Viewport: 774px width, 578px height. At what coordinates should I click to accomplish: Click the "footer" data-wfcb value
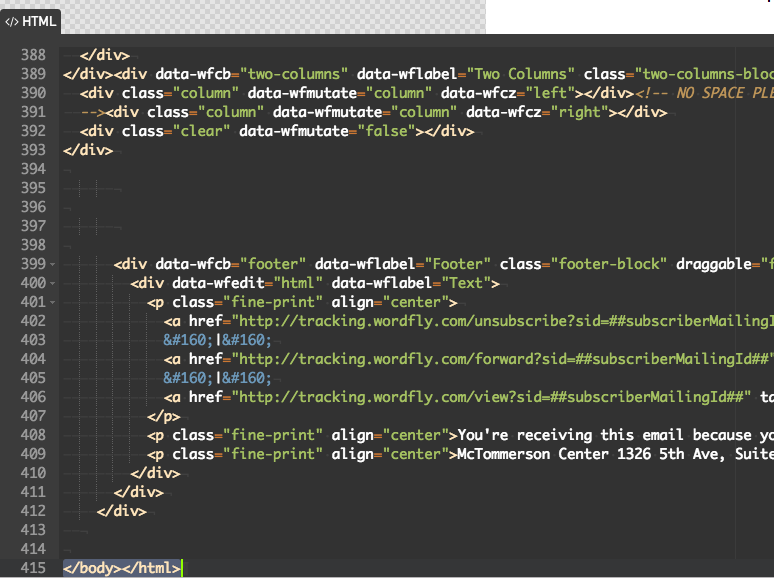pyautogui.click(x=272, y=264)
